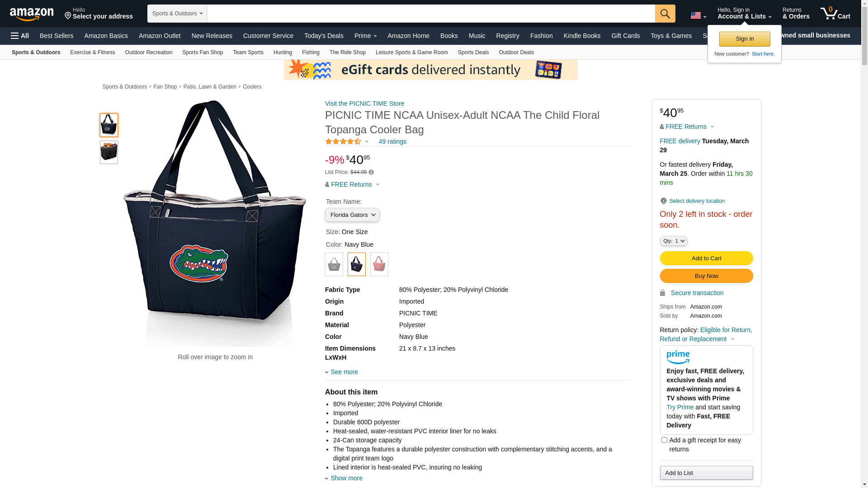The image size is (868, 488).
Task: Click the Buy Now button
Action: click(706, 276)
